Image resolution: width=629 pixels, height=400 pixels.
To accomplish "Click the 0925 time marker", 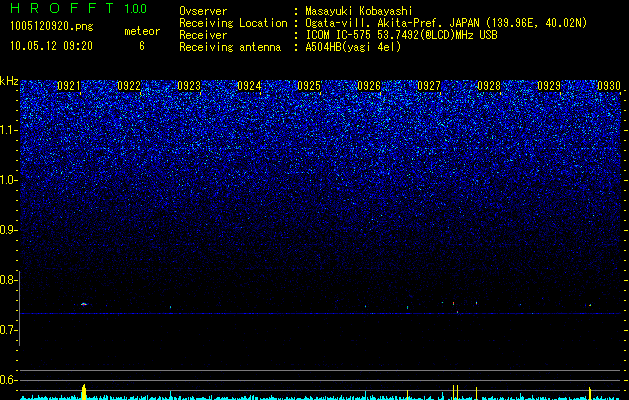I will tap(309, 86).
